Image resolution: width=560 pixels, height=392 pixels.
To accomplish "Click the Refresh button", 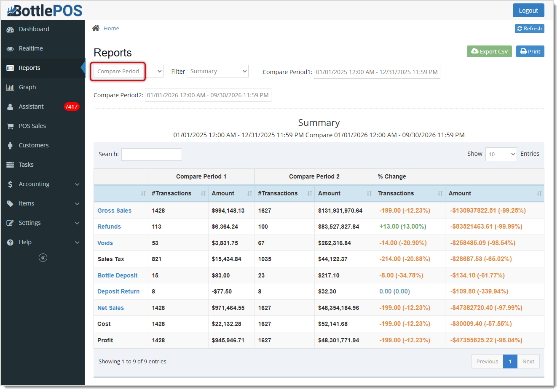I will pos(530,29).
